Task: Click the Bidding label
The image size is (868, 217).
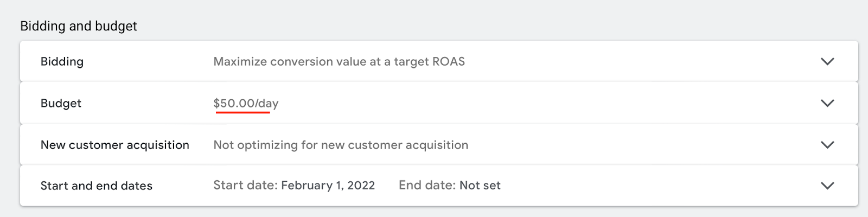Action: coord(62,61)
